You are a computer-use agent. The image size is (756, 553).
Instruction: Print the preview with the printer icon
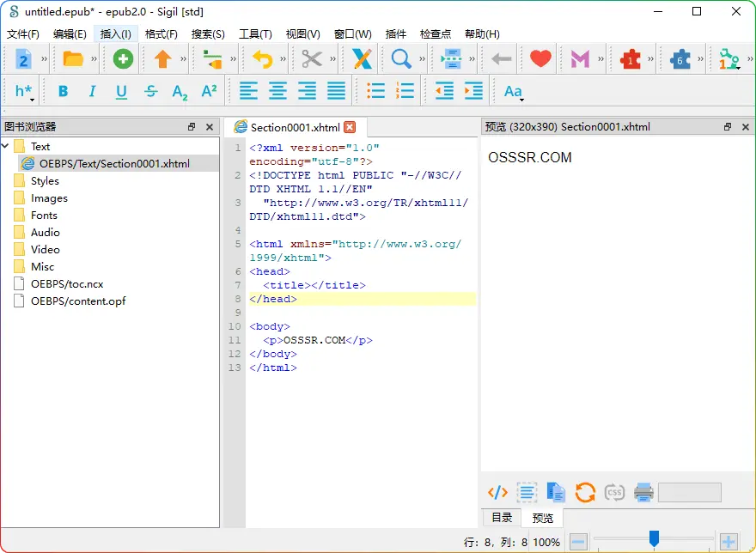tap(643, 492)
